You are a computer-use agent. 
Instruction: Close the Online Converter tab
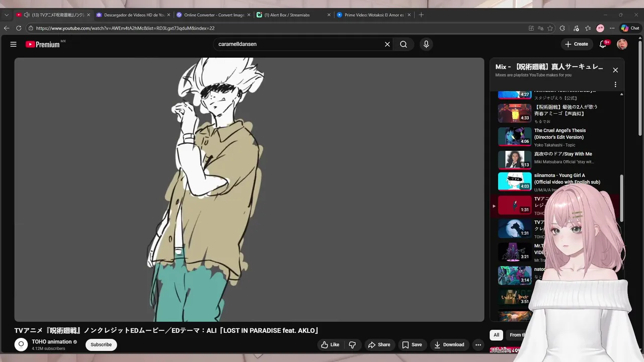[249, 15]
